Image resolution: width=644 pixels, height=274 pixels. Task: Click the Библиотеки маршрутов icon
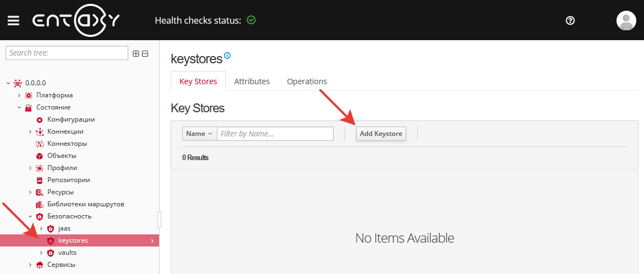40,204
